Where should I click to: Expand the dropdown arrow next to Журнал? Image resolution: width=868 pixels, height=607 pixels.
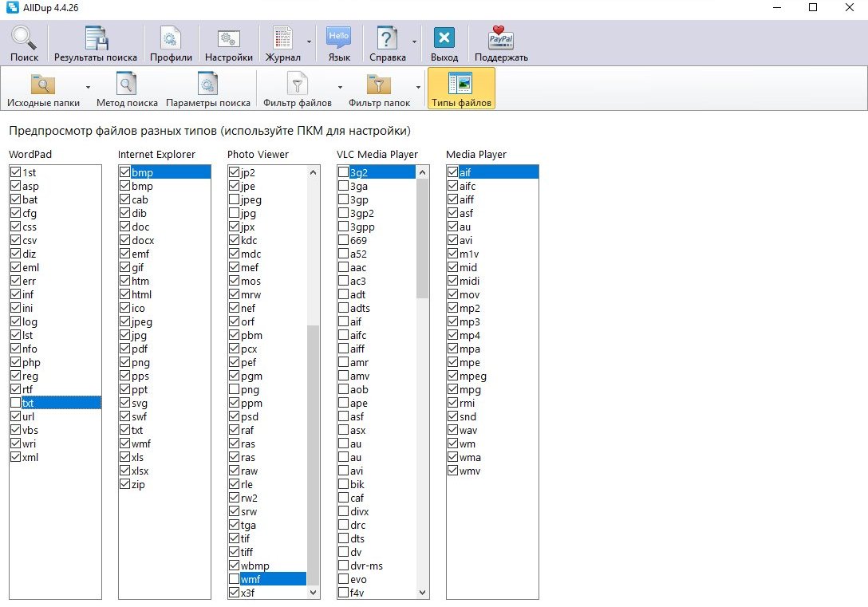pyautogui.click(x=309, y=42)
